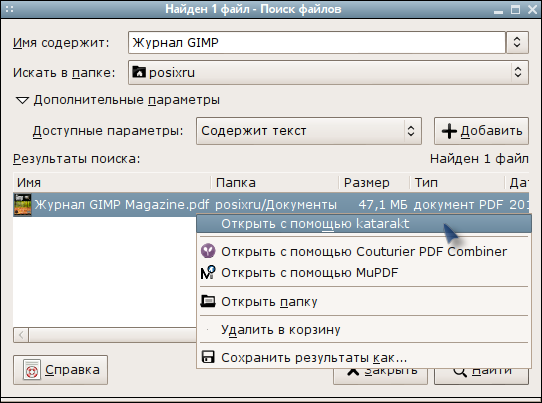Sort results by Папка column header

(x=275, y=182)
